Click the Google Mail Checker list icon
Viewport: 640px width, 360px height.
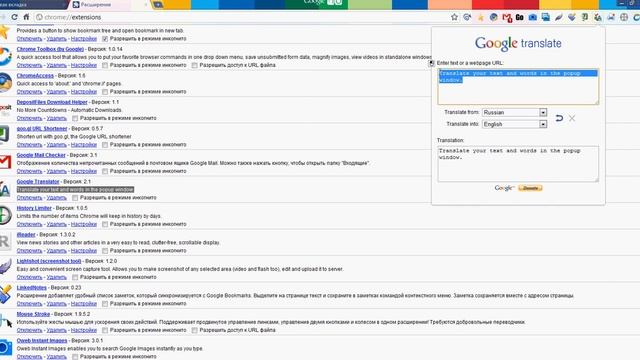coord(5,162)
